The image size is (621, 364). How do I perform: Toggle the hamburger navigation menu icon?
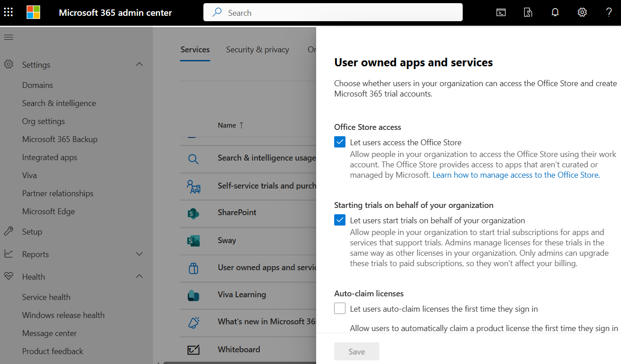(x=9, y=37)
